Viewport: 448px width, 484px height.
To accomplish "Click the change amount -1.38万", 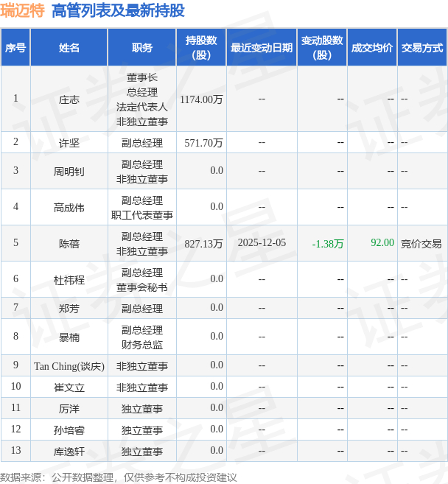I will coord(328,244).
